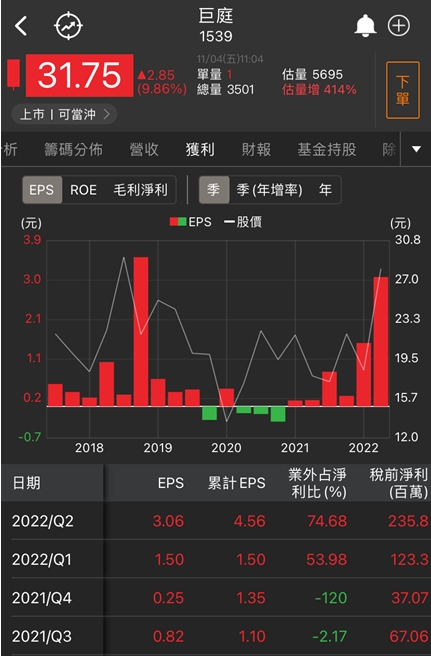Open the 營收 tab
431x656 pixels.
pos(144,149)
